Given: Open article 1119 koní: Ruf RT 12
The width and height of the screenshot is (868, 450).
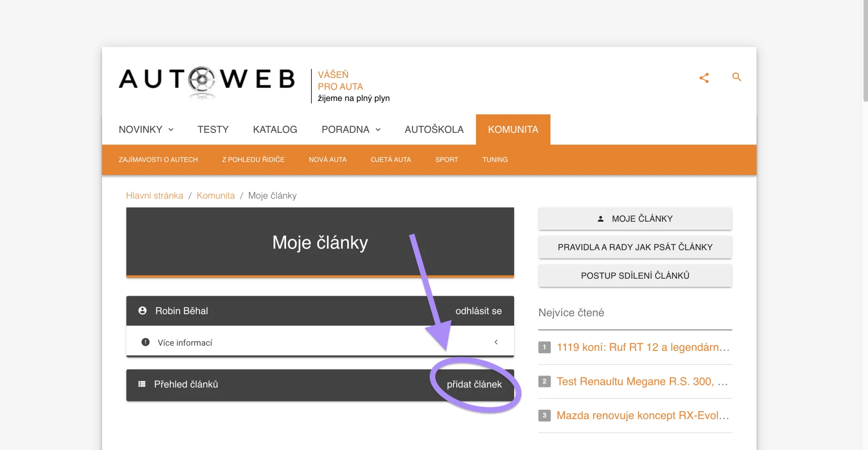Looking at the screenshot, I should pyautogui.click(x=643, y=347).
